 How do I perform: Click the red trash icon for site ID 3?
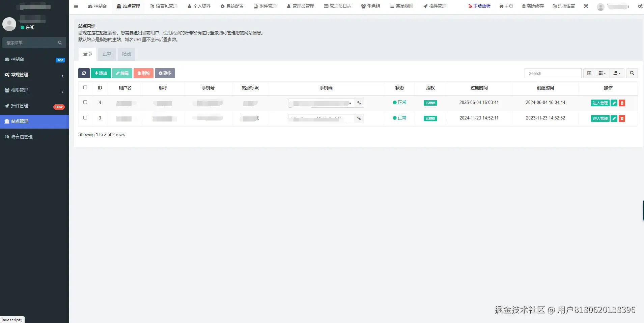tap(622, 118)
